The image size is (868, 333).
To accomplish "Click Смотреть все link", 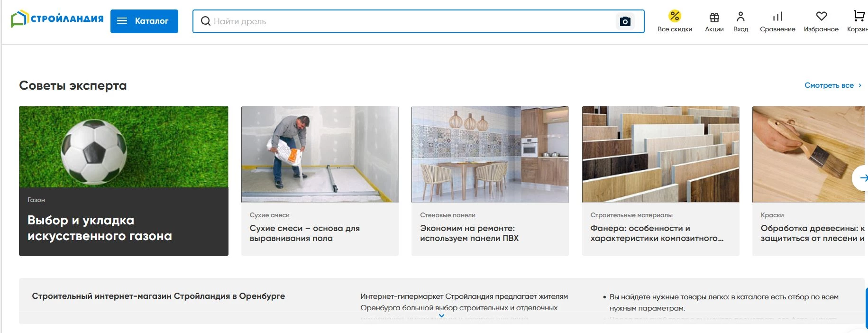I will (x=832, y=85).
